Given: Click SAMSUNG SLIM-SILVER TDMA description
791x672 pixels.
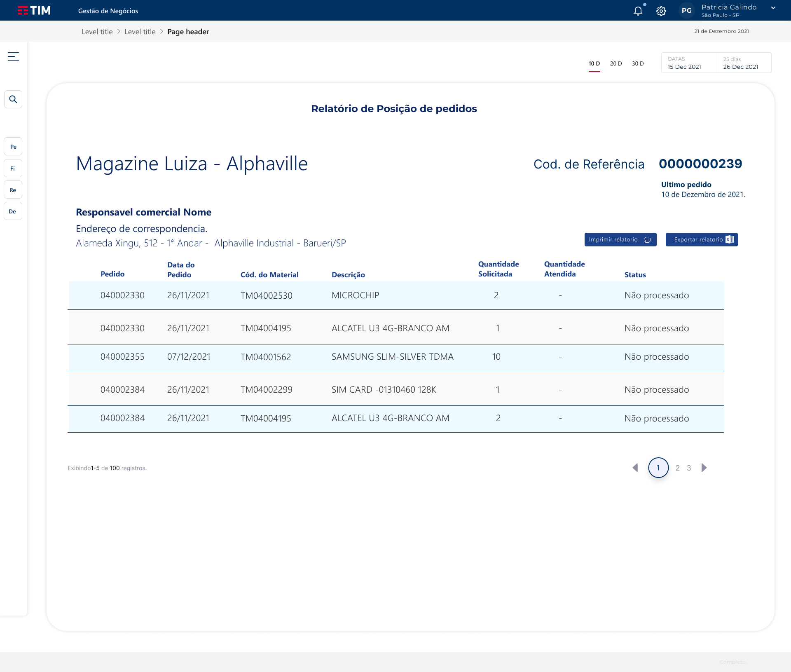Looking at the screenshot, I should click(x=393, y=357).
